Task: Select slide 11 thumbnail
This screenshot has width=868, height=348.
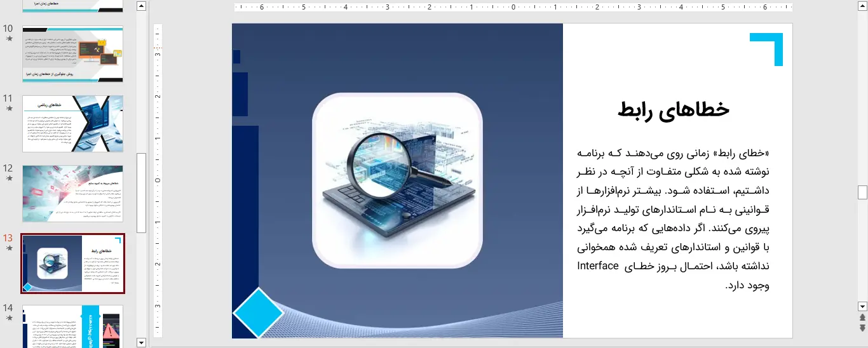Action: [x=73, y=124]
